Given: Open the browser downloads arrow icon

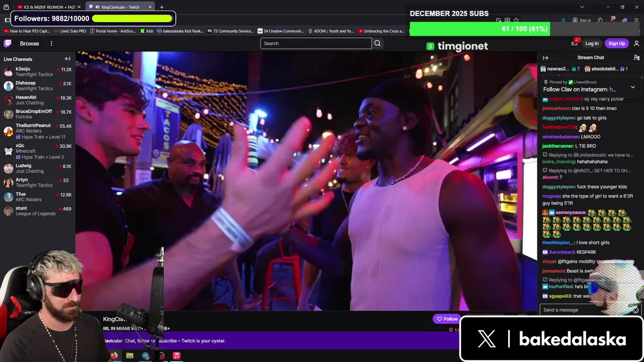Looking at the screenshot, I should 563,20.
